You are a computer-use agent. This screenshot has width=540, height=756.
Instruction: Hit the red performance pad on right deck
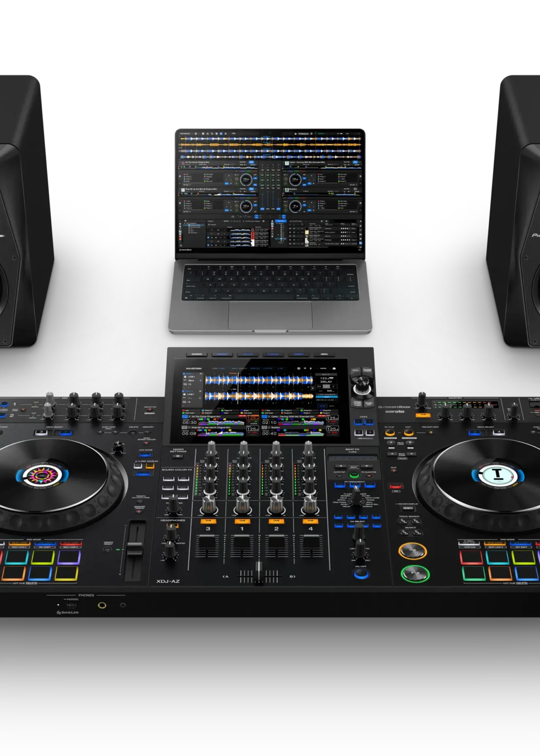(471, 558)
